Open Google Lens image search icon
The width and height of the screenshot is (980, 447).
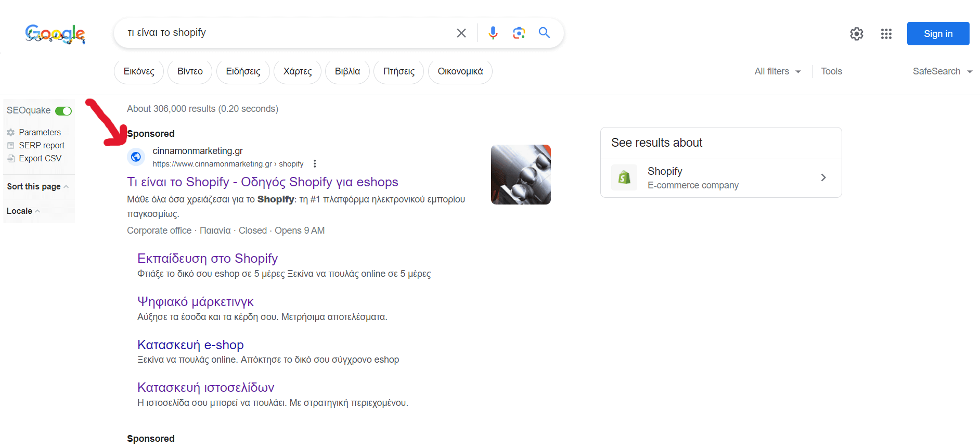(519, 33)
